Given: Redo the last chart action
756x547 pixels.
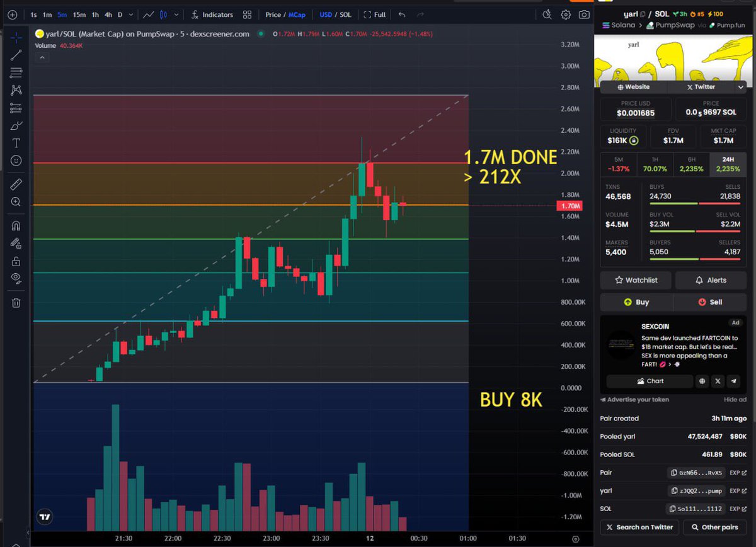Looking at the screenshot, I should (x=421, y=14).
